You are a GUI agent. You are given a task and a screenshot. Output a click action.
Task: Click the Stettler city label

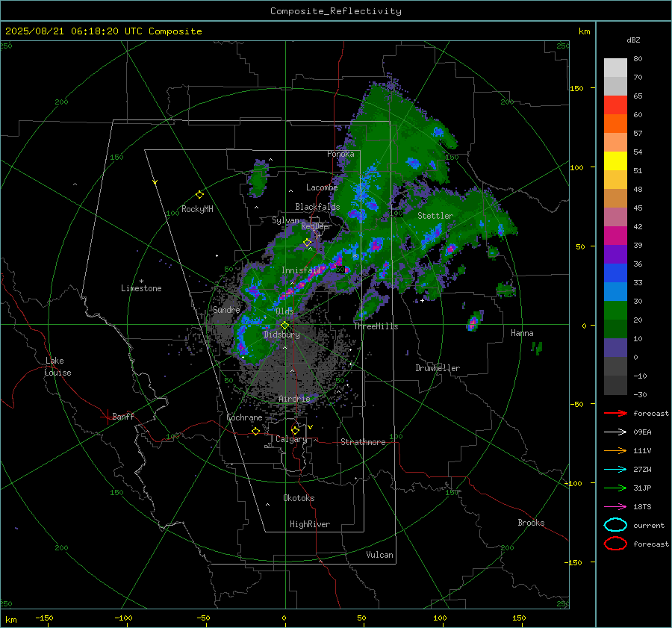click(x=435, y=216)
